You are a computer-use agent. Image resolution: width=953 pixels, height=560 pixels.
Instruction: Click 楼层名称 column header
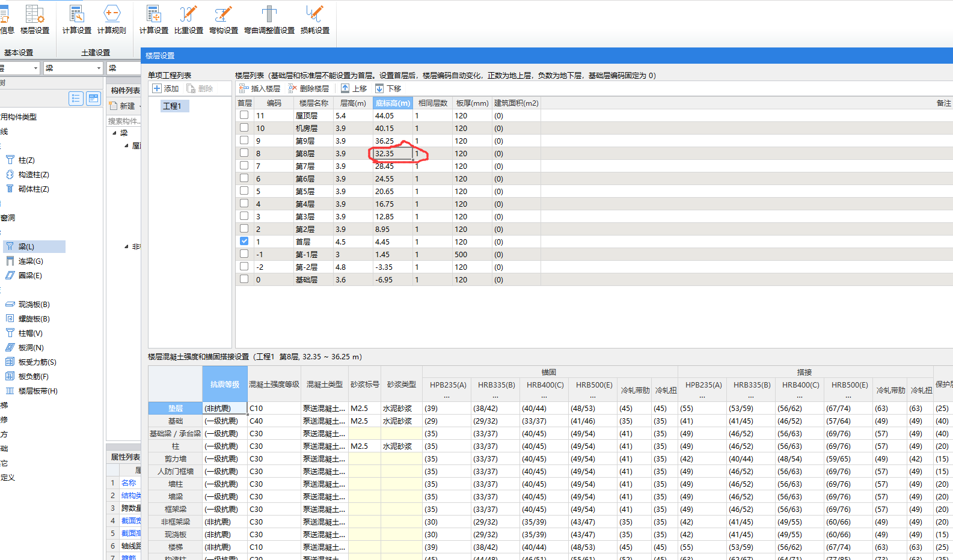click(x=314, y=103)
